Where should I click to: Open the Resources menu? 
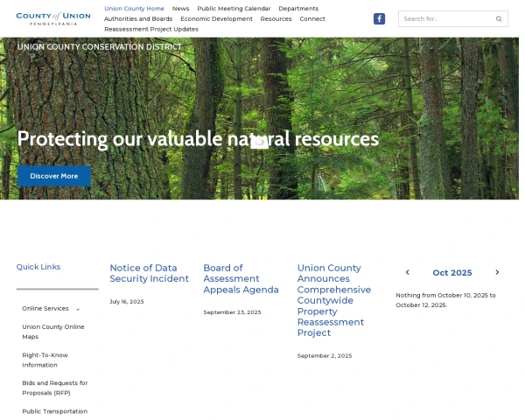(x=276, y=18)
